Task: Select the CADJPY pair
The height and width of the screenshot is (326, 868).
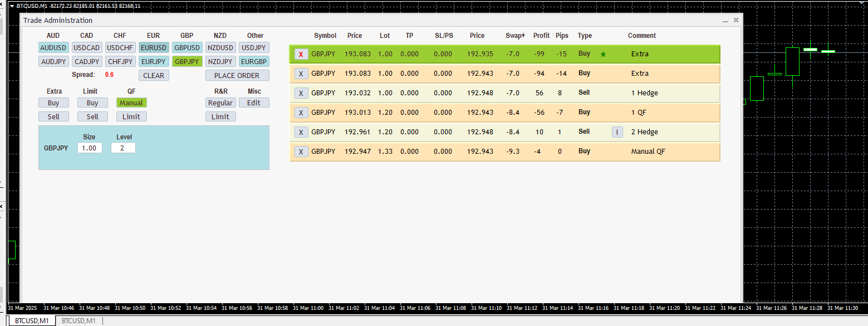Action: pyautogui.click(x=87, y=61)
